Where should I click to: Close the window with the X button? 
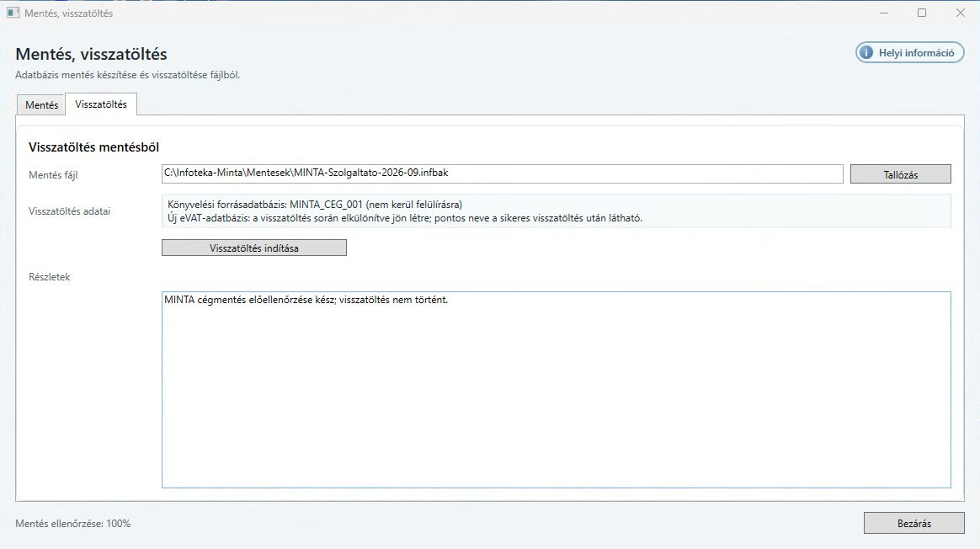[961, 13]
